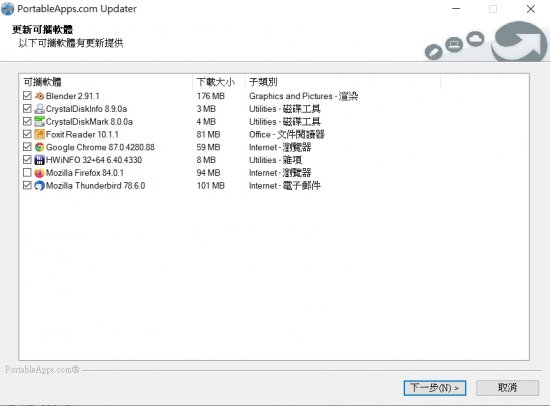Click the 取消 cancel button
550x406 pixels.
click(x=507, y=388)
